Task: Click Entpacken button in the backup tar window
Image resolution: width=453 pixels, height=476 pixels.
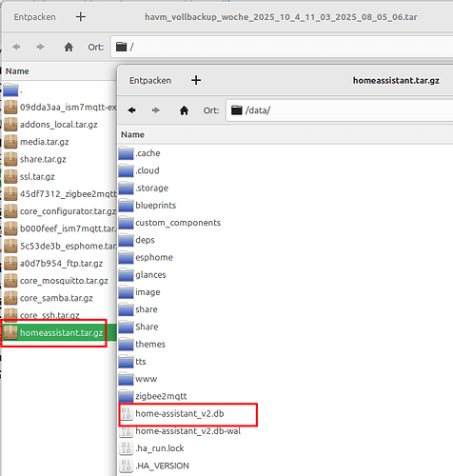Action: coord(34,17)
